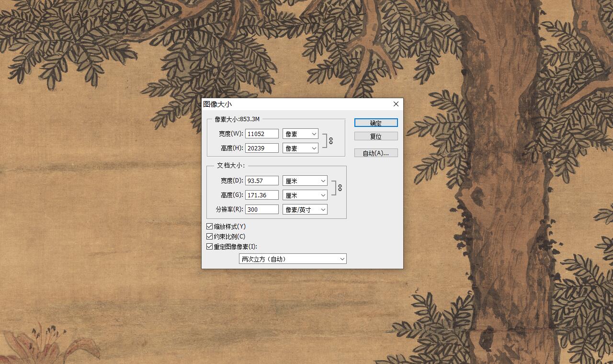Click the 复位 button
Screen dimensions: 613x364
(376, 136)
